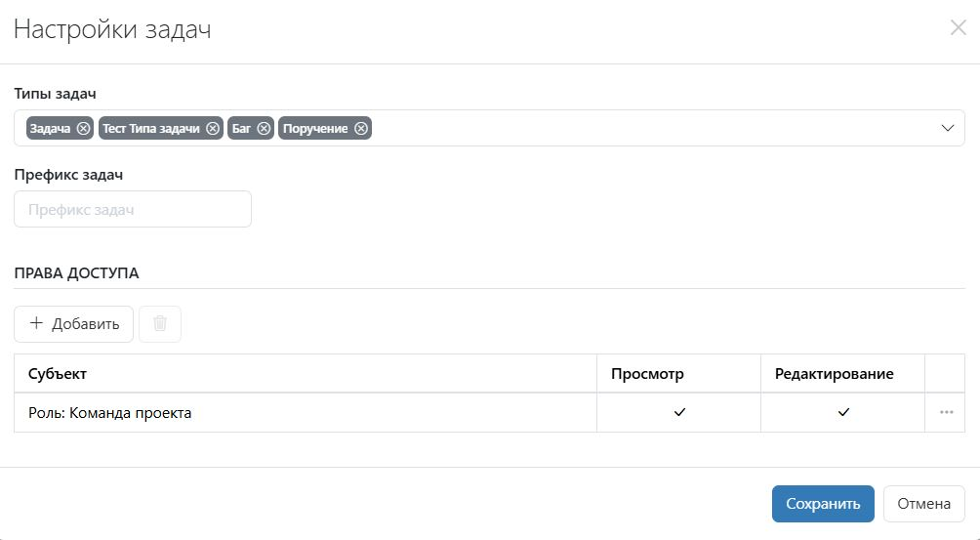Screen dimensions: 980x540
Task: Click the Просмотр column header
Action: pyautogui.click(x=647, y=374)
